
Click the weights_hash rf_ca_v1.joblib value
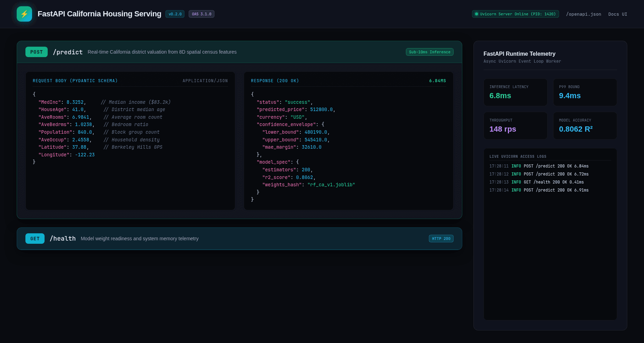point(331,185)
